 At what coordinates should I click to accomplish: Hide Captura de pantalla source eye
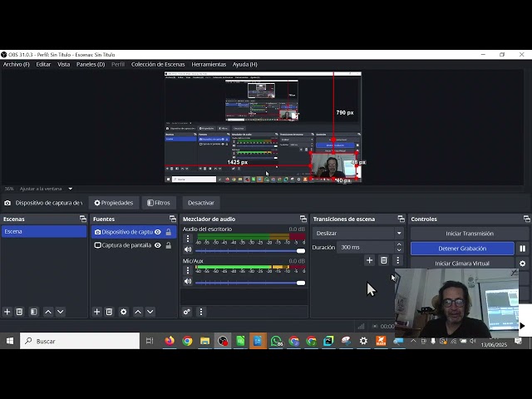click(x=158, y=245)
